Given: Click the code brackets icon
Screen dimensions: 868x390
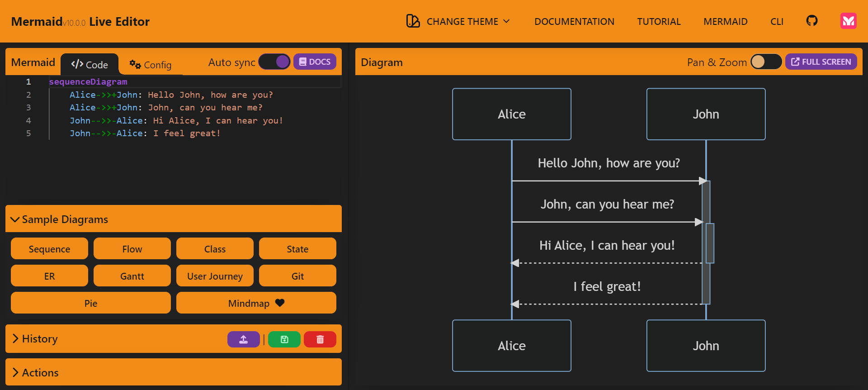Looking at the screenshot, I should tap(77, 64).
